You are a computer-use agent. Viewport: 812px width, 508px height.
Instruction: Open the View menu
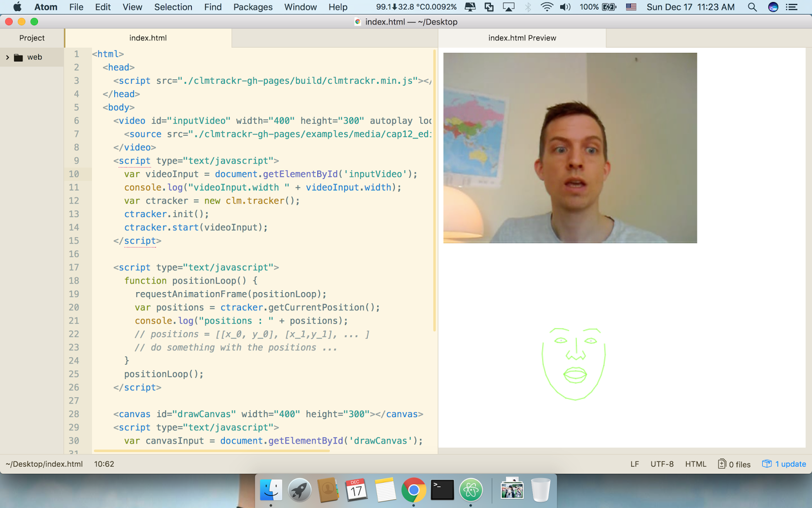coord(132,7)
